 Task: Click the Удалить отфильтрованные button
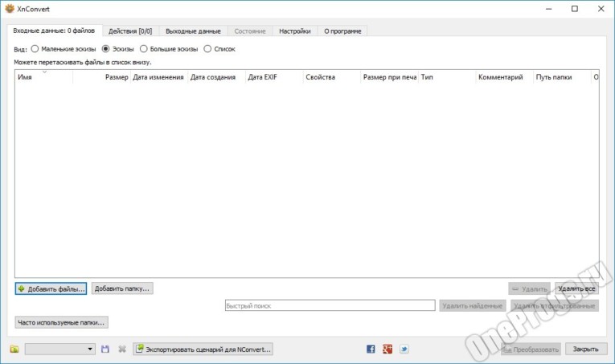click(x=555, y=305)
